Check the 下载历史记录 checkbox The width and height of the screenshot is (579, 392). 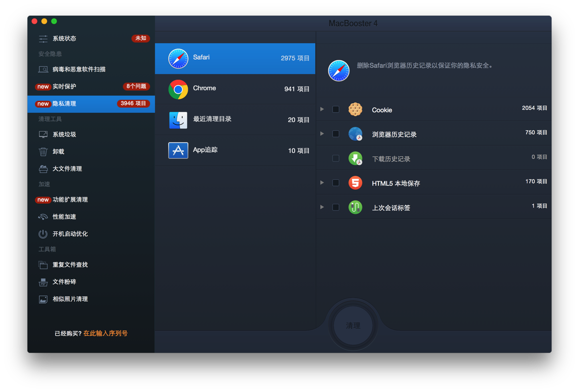click(x=336, y=158)
